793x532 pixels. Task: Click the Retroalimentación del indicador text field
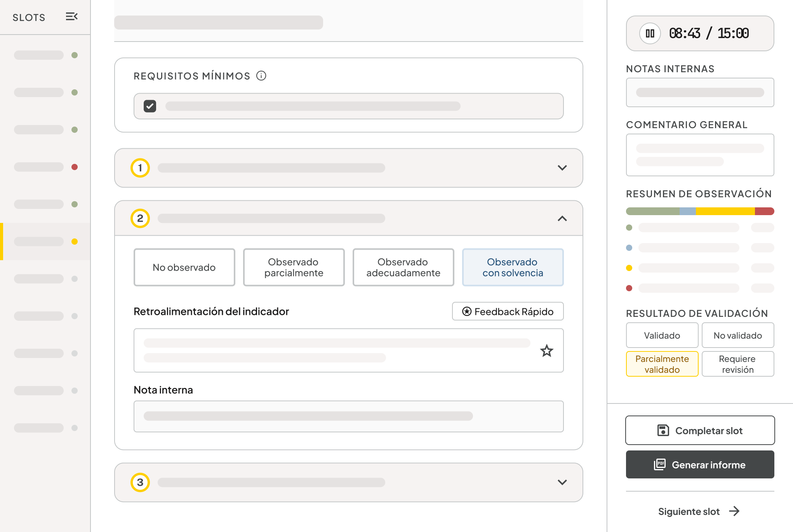point(349,350)
